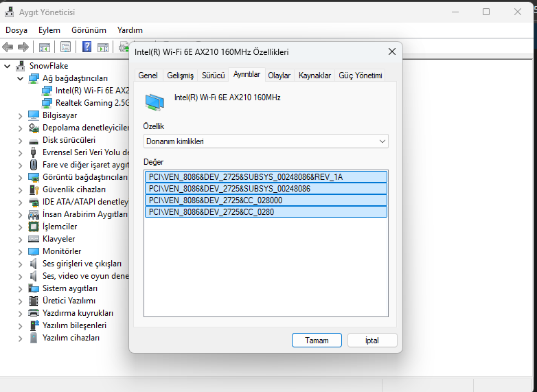The width and height of the screenshot is (537, 392).
Task: Click the Evrensel Seri Veri Yolu USB icon
Action: pos(33,152)
